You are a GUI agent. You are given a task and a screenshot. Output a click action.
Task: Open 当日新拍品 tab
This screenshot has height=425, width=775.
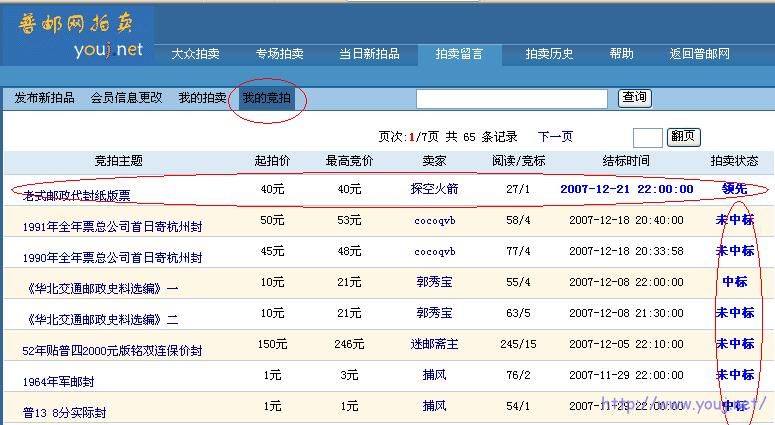[x=369, y=54]
